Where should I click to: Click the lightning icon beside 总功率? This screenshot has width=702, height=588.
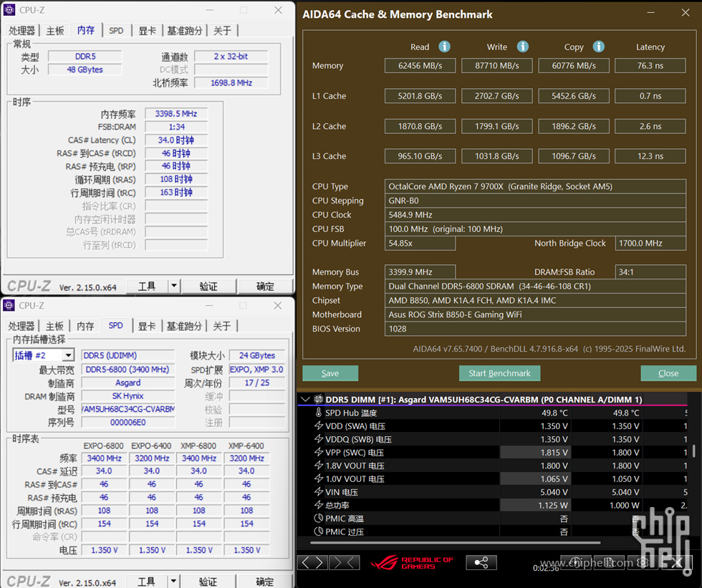click(318, 505)
